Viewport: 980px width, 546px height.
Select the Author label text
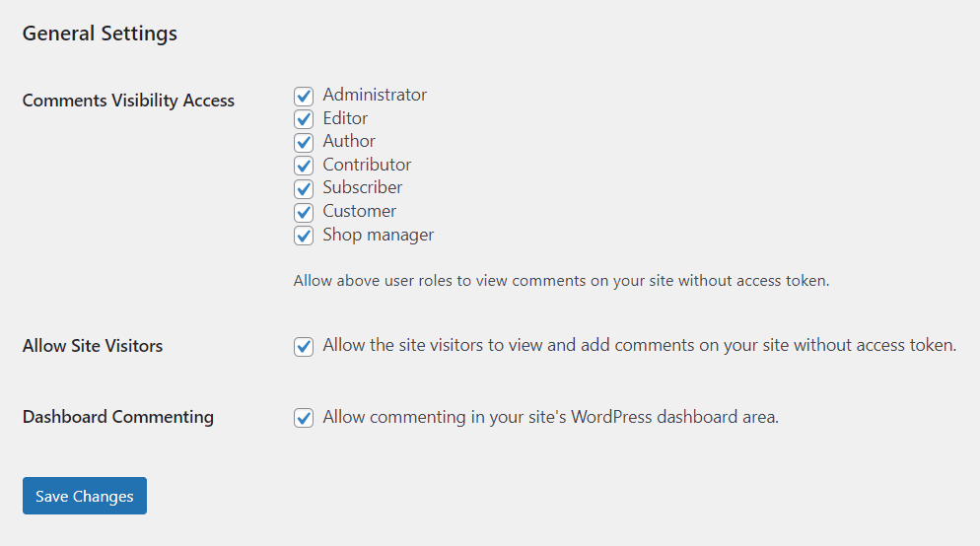point(349,141)
